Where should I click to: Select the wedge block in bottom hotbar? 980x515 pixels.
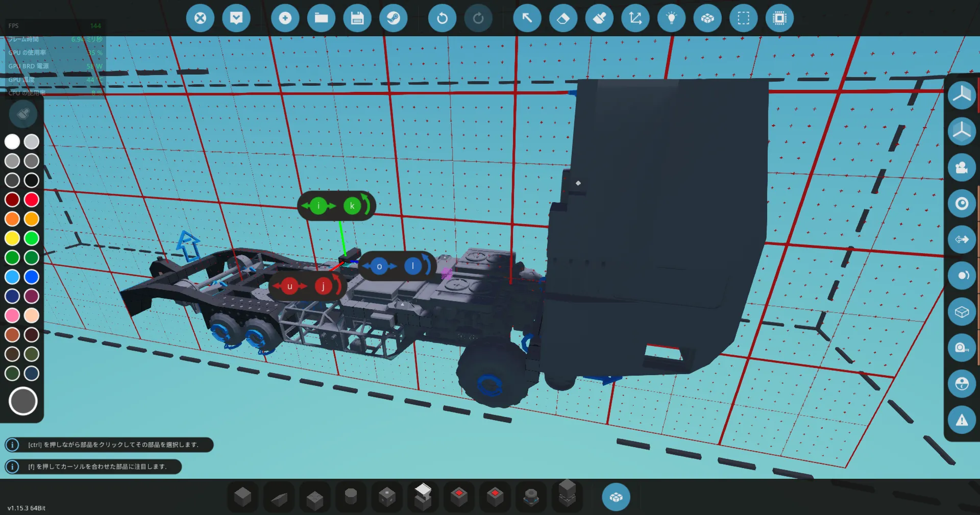[279, 498]
